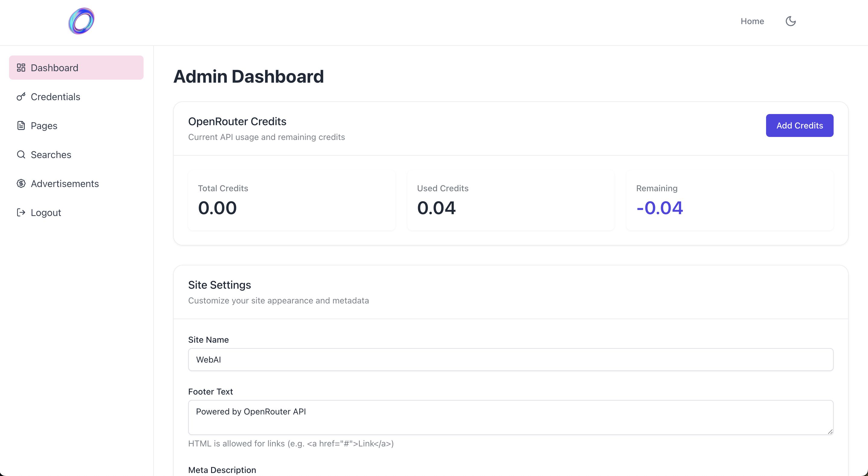Go to Pages in sidebar

tap(76, 126)
